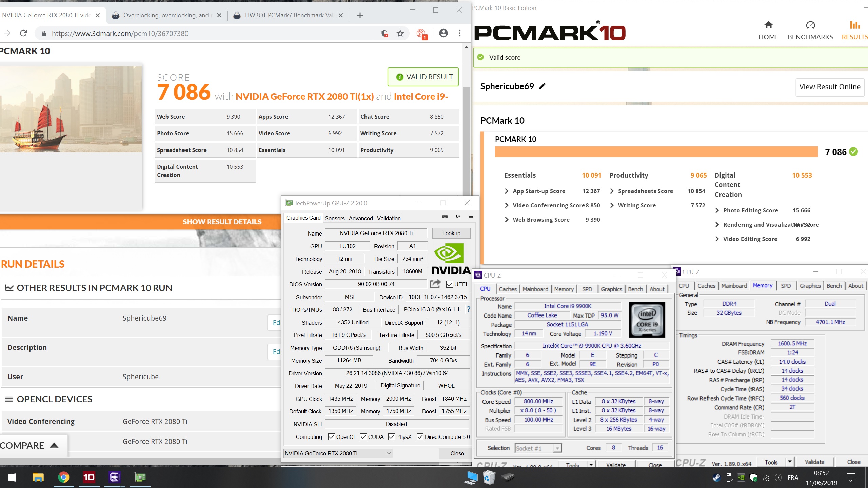Click the Lookup button in GPU-Z

(451, 233)
